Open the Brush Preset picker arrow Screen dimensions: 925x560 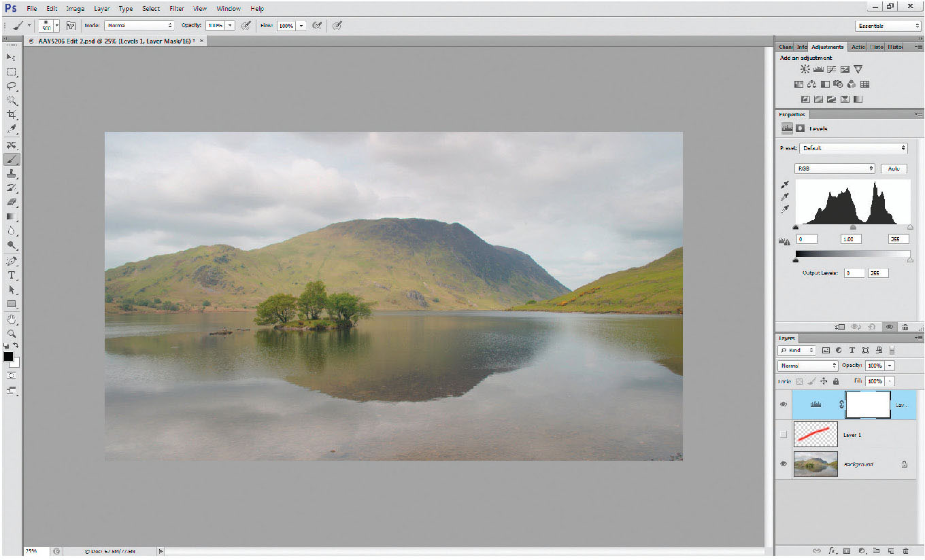56,25
